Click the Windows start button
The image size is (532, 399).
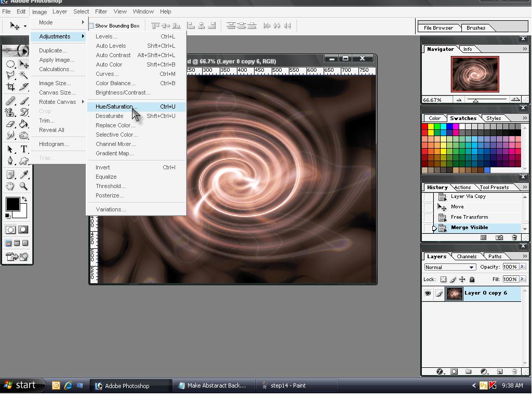(22, 385)
